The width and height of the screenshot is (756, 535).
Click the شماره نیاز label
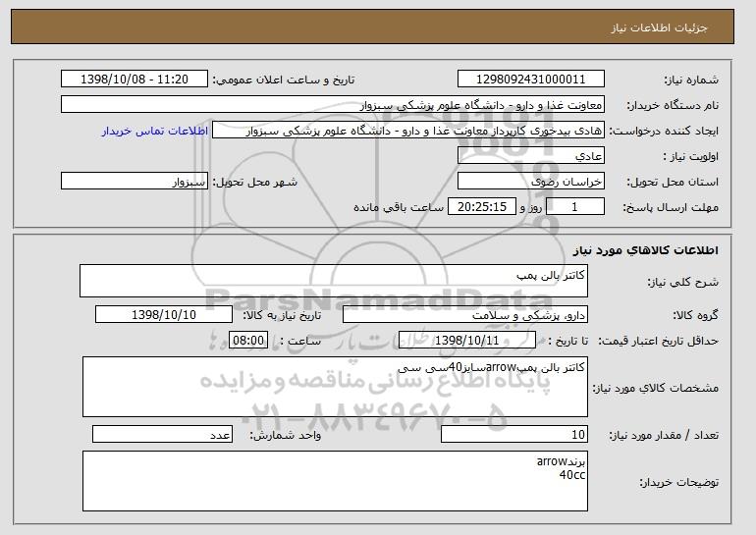coord(691,80)
